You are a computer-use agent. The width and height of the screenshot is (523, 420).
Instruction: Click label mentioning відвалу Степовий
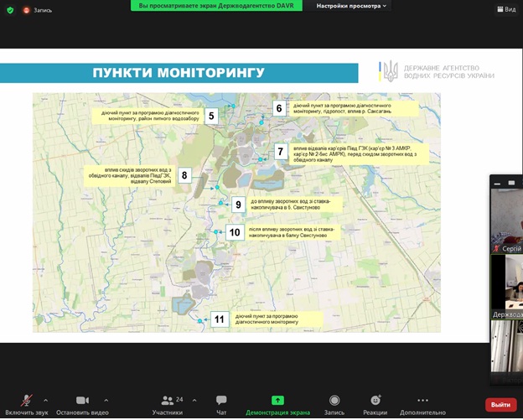pos(130,176)
